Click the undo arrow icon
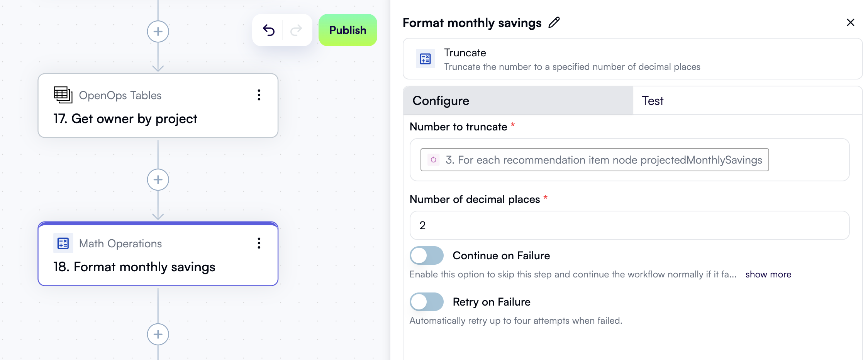 pyautogui.click(x=270, y=30)
